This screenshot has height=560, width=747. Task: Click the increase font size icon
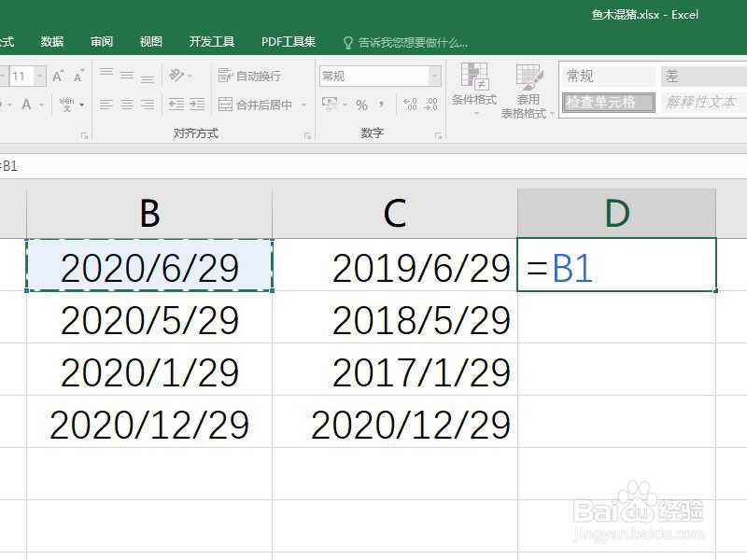coord(58,76)
